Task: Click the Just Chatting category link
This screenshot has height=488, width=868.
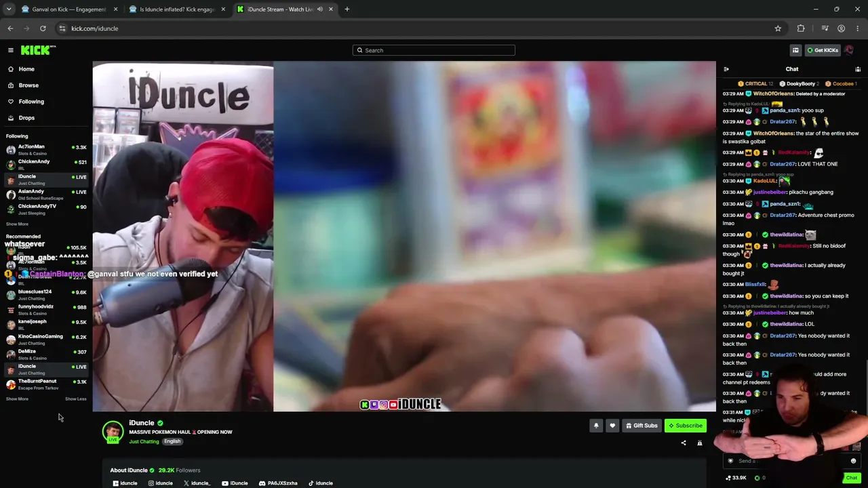Action: 144,442
